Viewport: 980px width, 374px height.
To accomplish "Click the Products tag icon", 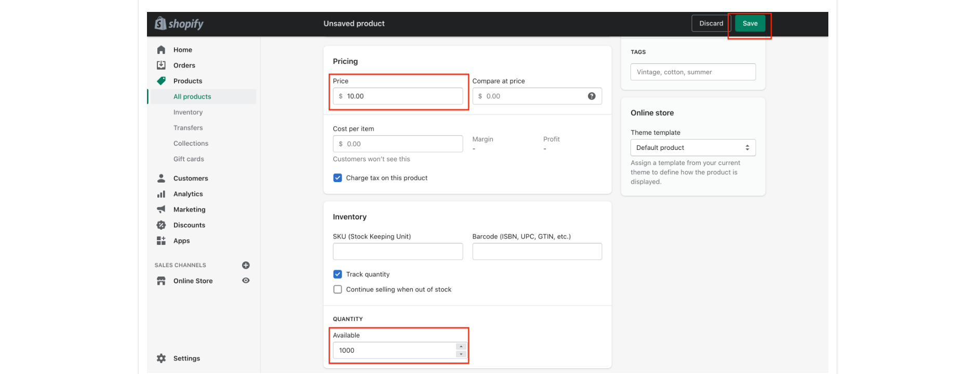I will tap(161, 81).
